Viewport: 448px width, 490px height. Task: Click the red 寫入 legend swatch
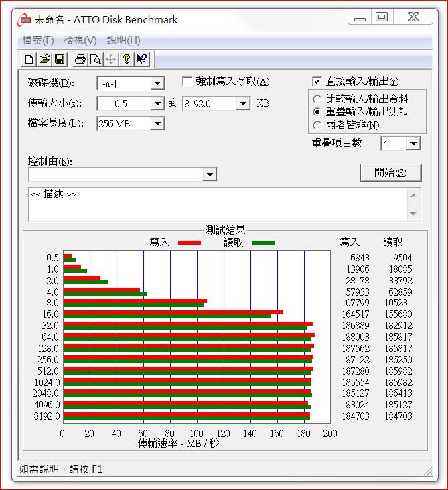190,243
